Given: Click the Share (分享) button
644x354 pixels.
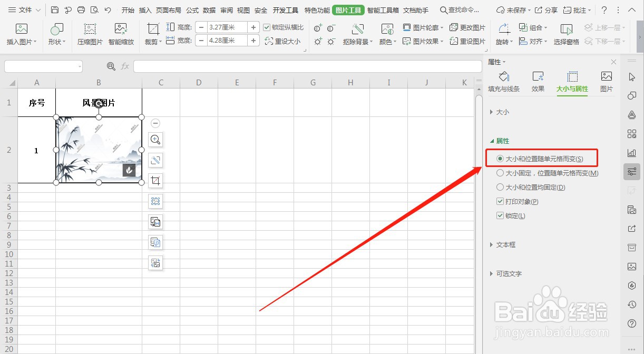Looking at the screenshot, I should 546,10.
